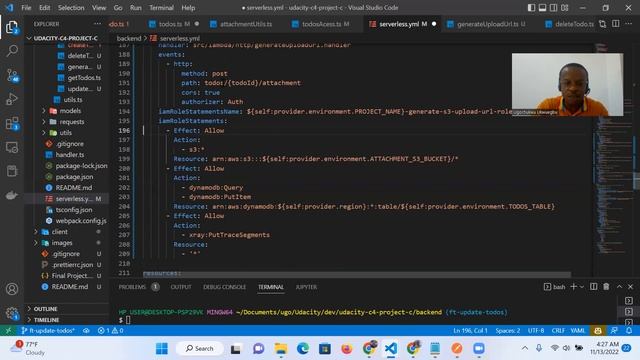The height and width of the screenshot is (360, 640).
Task: Switch to generateUploadUrl.ts editor tab
Action: (x=487, y=24)
